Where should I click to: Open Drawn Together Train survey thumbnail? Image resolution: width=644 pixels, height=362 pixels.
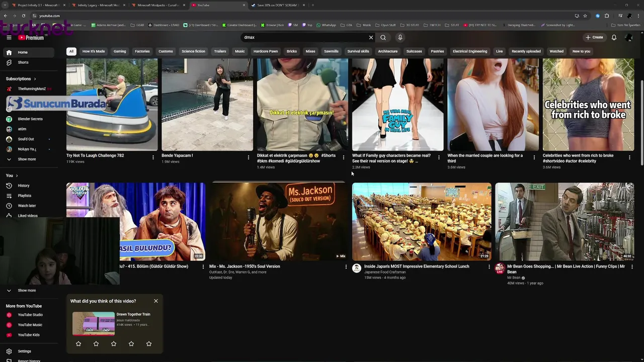[x=94, y=324]
